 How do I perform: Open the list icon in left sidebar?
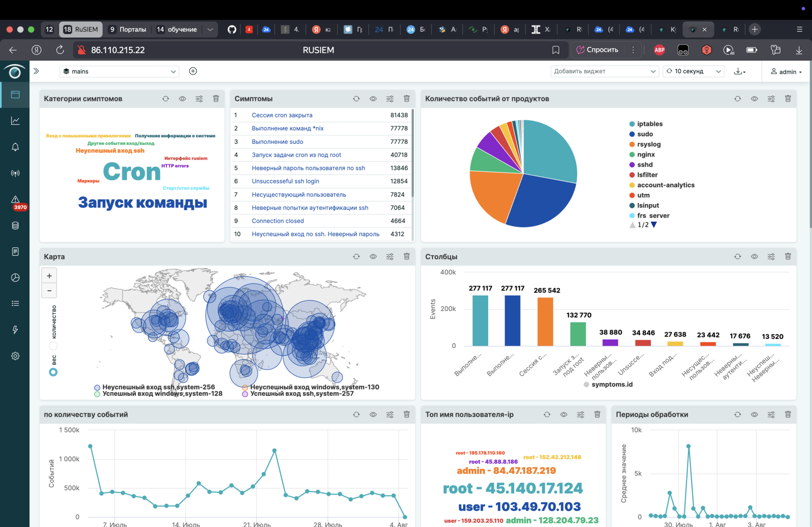tap(15, 304)
